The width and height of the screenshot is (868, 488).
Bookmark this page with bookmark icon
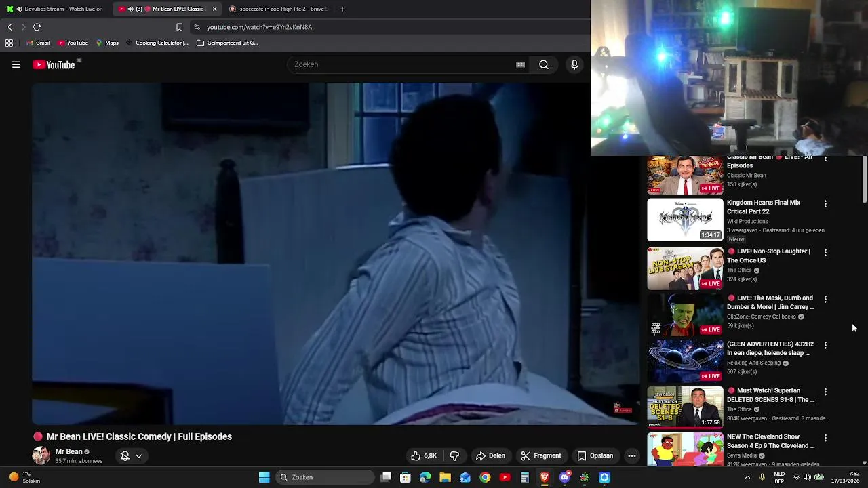pyautogui.click(x=179, y=27)
